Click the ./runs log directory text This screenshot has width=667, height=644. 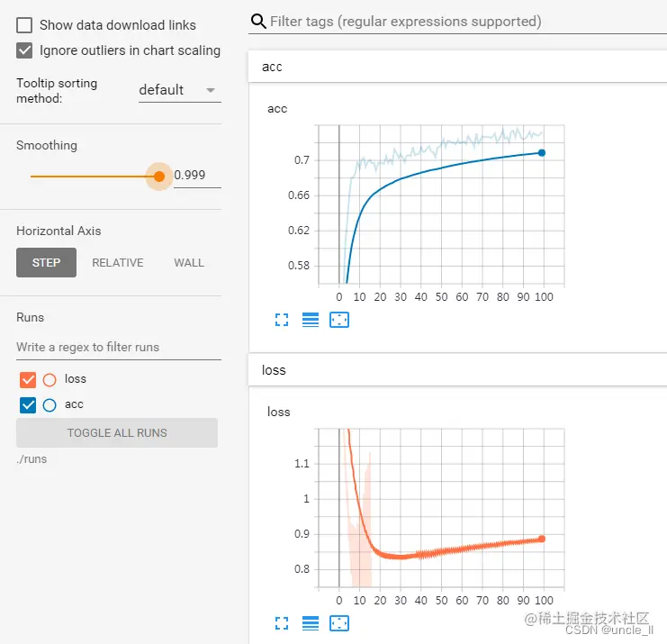(32, 459)
